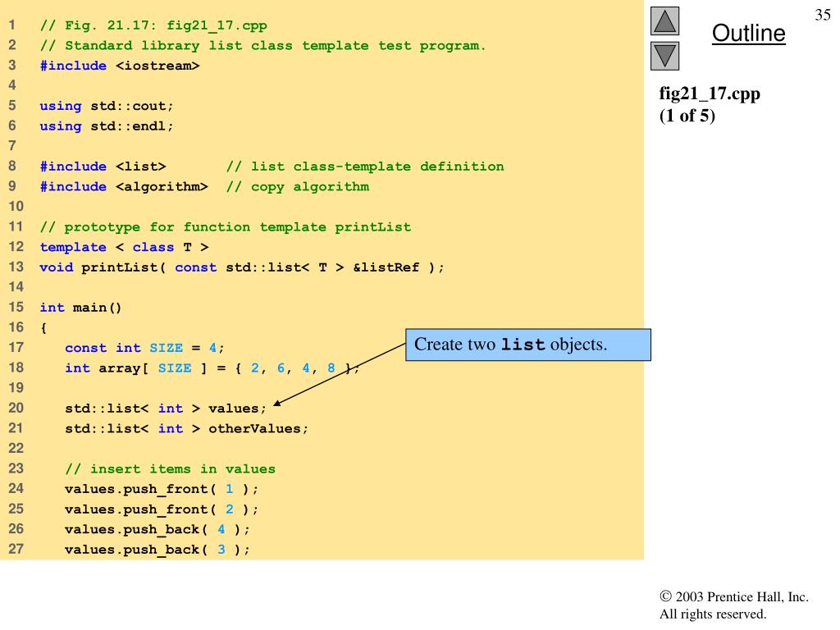The image size is (840, 630).
Task: Click the 'int array[ SIZE ]' line
Action: pos(212,368)
